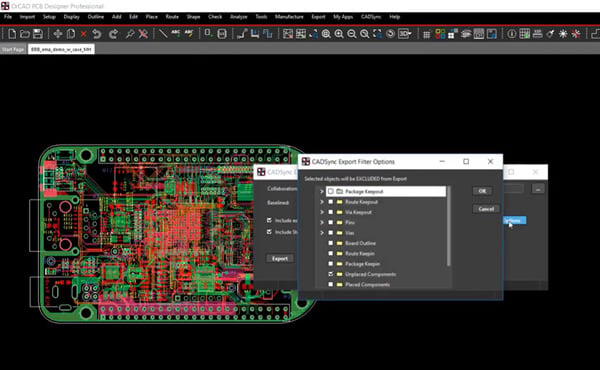Open the CADSync menu
This screenshot has width=600, height=370.
[x=371, y=17]
